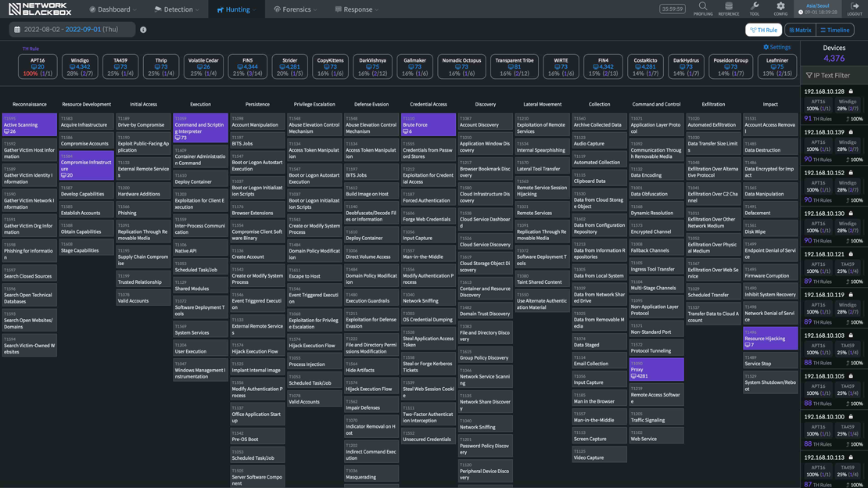Click the Protocol Tunneling technique
868x488 pixels.
[x=656, y=347]
